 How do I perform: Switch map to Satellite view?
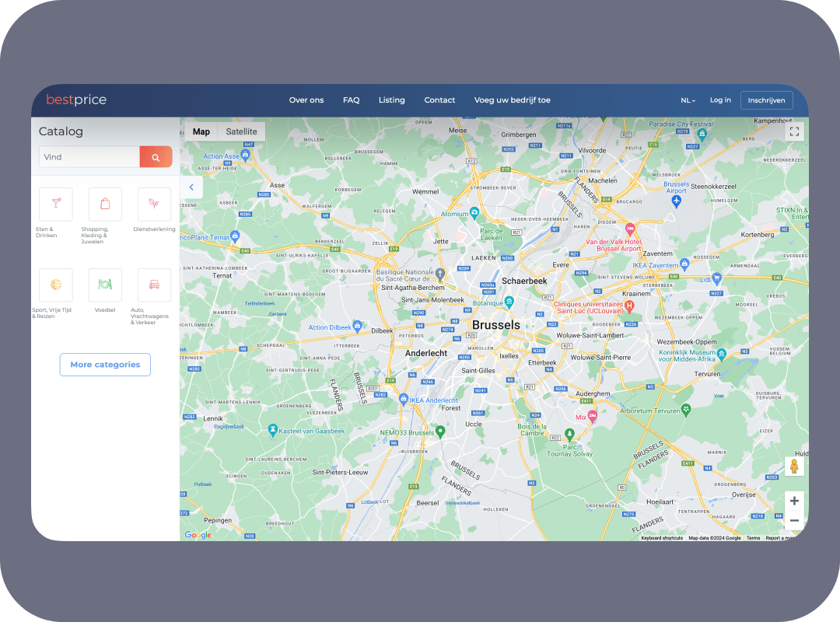click(241, 132)
